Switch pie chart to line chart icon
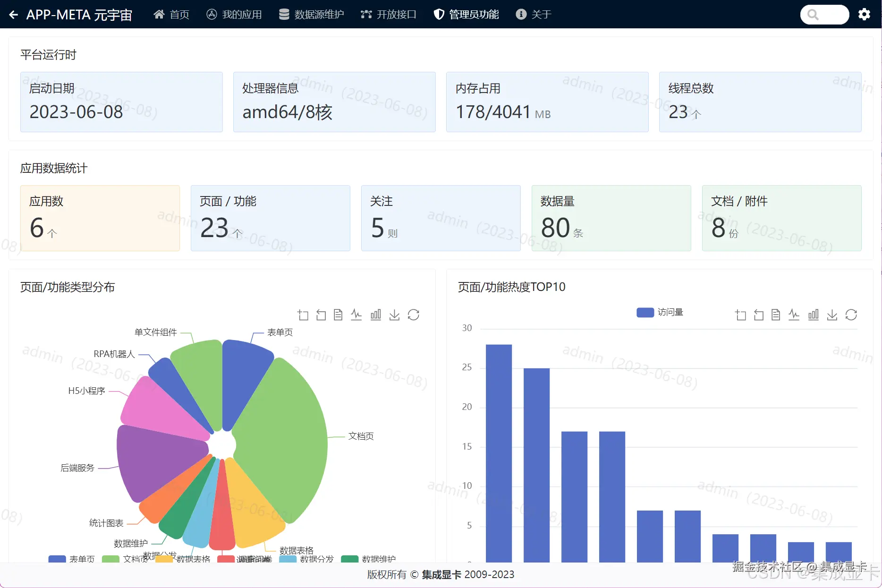The height and width of the screenshot is (588, 882). pos(356,315)
